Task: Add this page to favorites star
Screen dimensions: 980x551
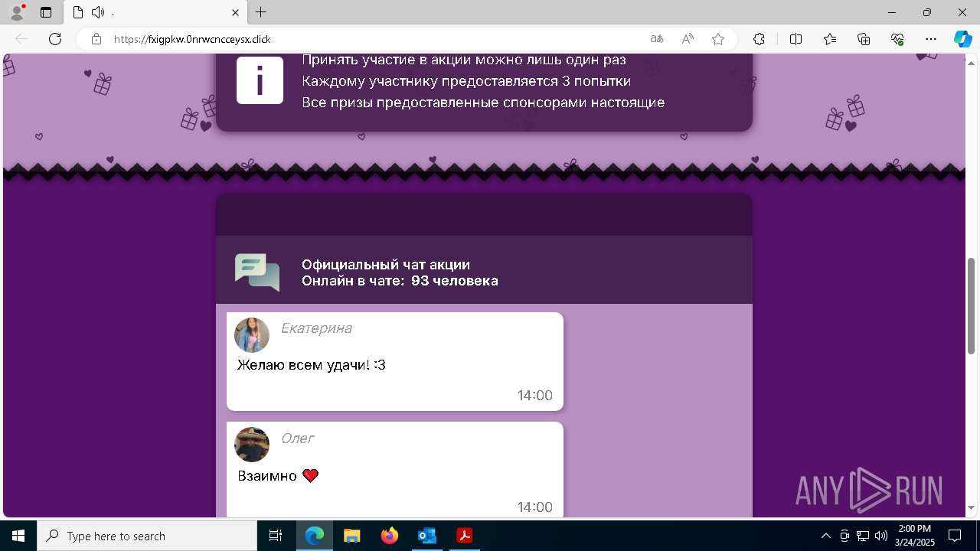Action: [x=718, y=39]
